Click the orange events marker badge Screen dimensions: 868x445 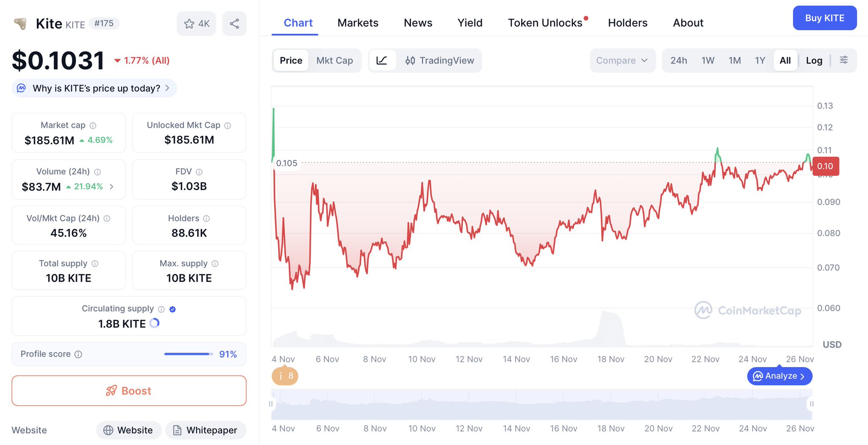coord(285,376)
